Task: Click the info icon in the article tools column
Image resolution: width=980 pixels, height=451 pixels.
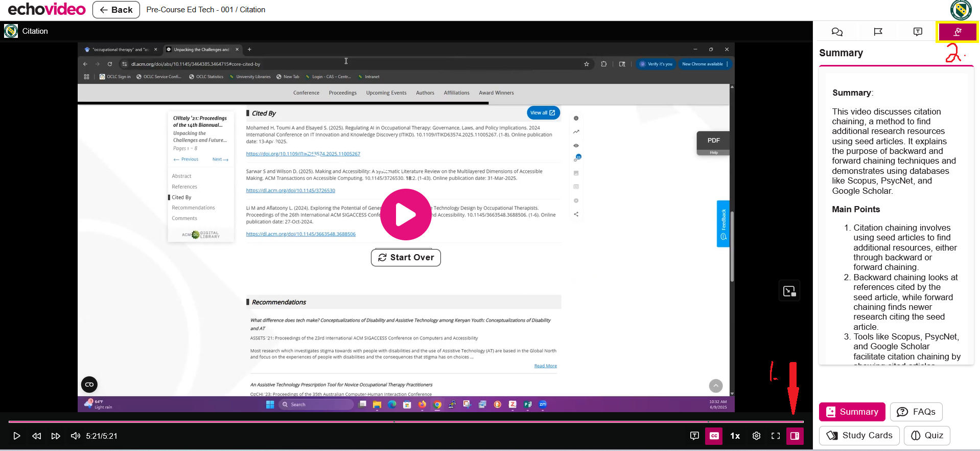Action: tap(576, 118)
